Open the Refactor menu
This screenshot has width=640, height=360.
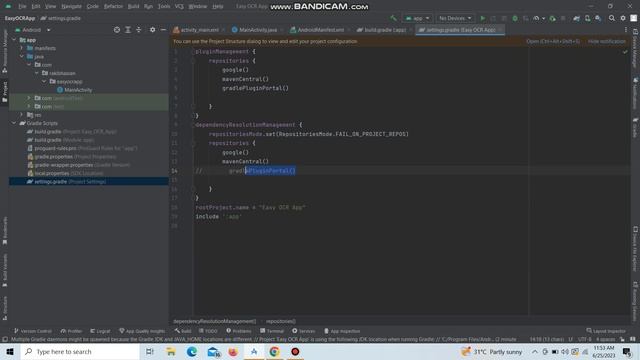(113, 7)
